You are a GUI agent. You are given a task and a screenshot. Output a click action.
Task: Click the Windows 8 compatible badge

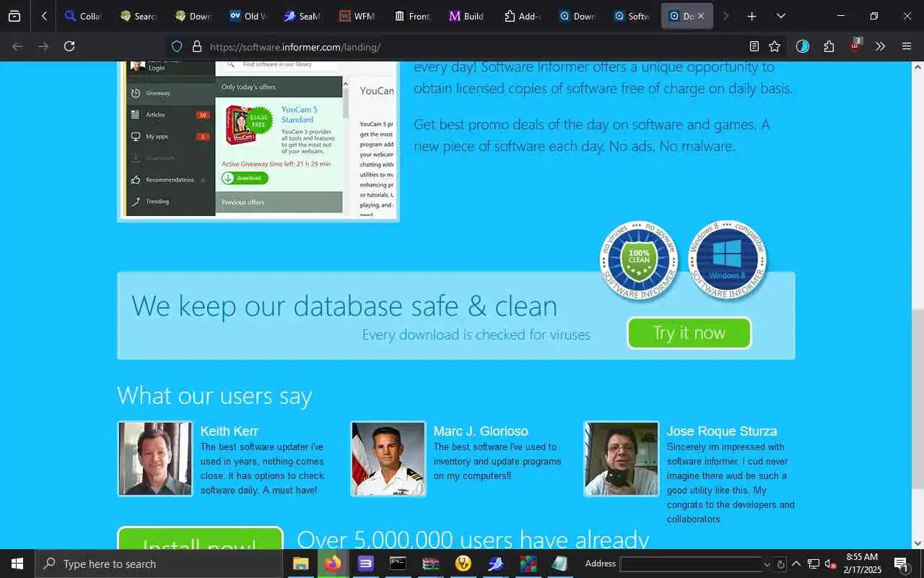click(x=727, y=260)
